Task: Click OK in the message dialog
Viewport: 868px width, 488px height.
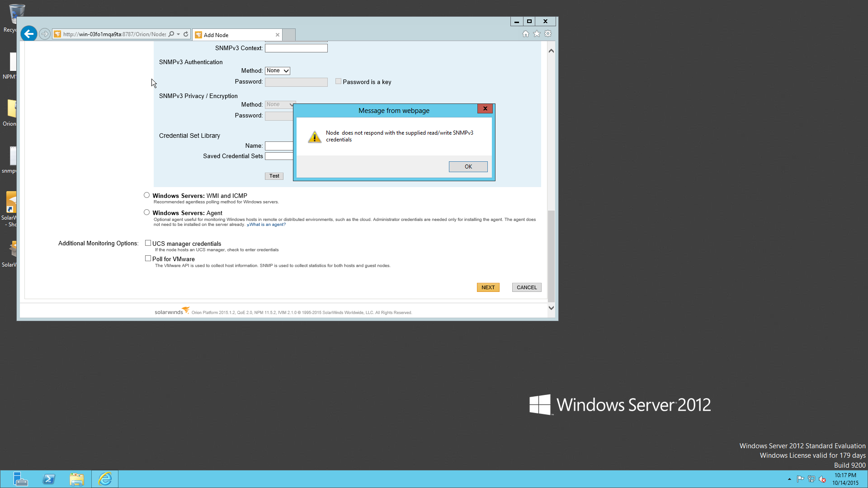Action: coord(468,167)
